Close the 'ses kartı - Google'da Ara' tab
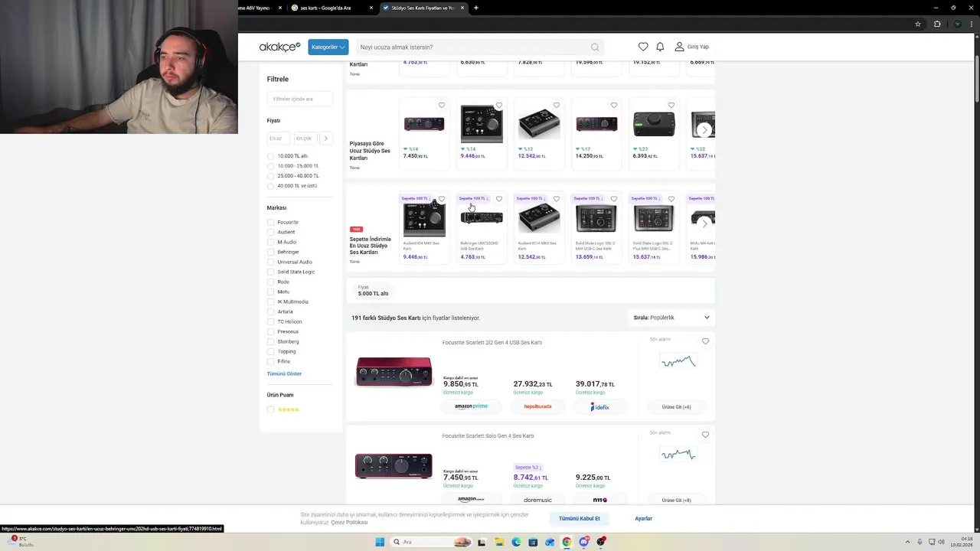The height and width of the screenshot is (551, 980). [371, 8]
